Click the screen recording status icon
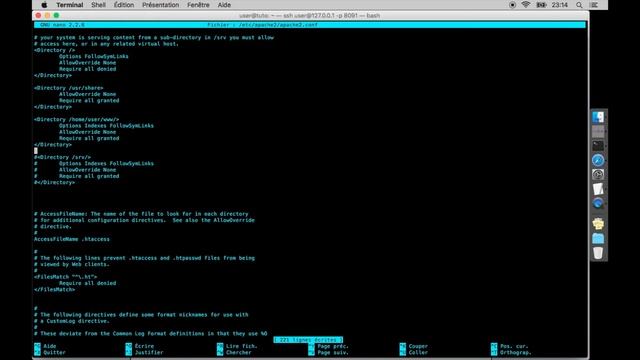This screenshot has width=640, height=360. 512,5
